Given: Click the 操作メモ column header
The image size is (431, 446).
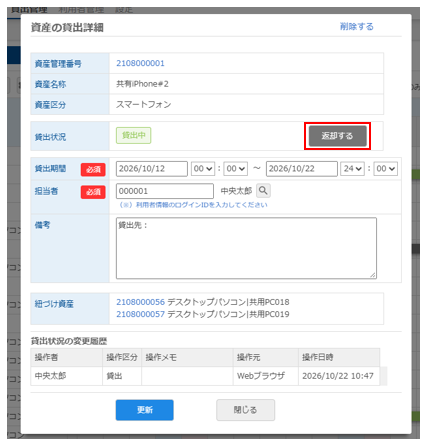Looking at the screenshot, I should point(187,357).
